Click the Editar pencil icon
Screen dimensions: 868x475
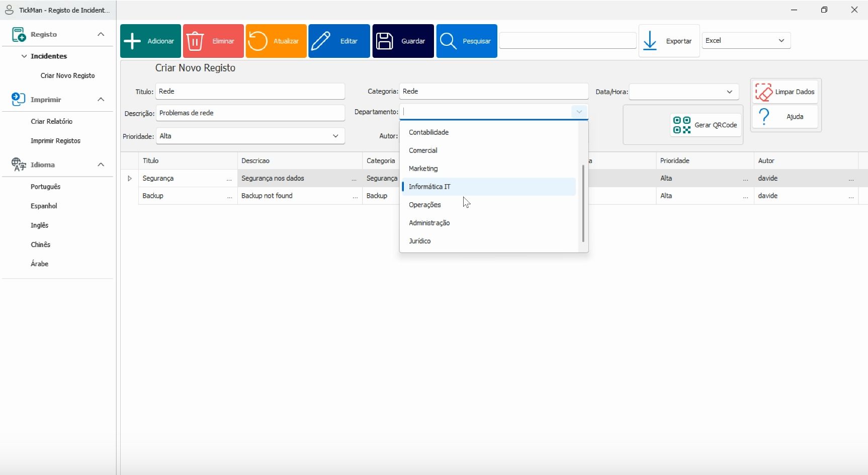321,41
